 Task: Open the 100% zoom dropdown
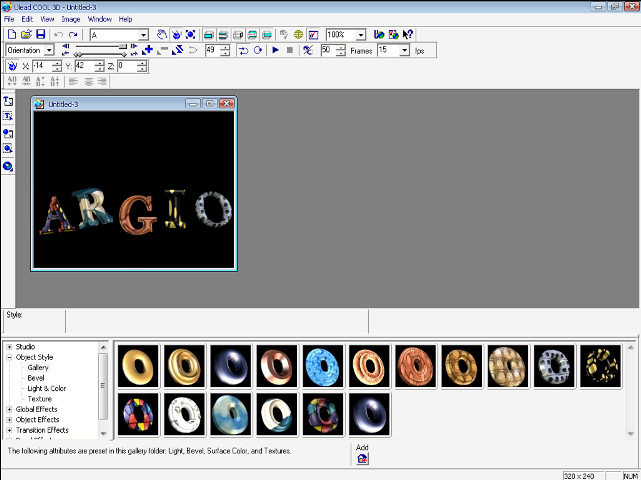(360, 35)
